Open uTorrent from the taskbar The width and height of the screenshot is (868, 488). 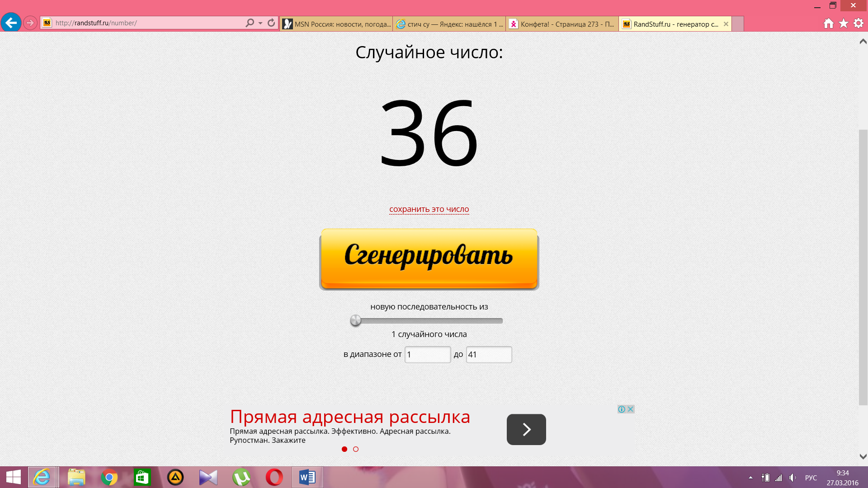tap(241, 477)
